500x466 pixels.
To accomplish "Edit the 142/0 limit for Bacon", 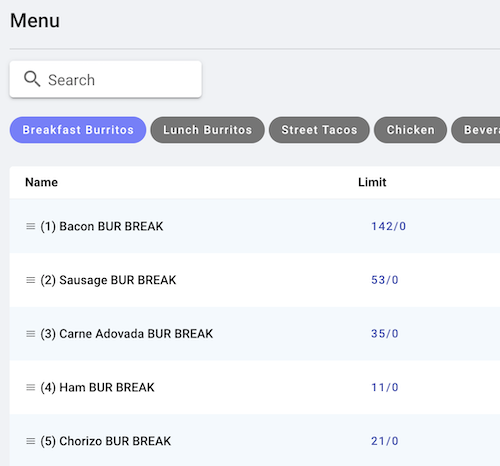I will click(388, 226).
